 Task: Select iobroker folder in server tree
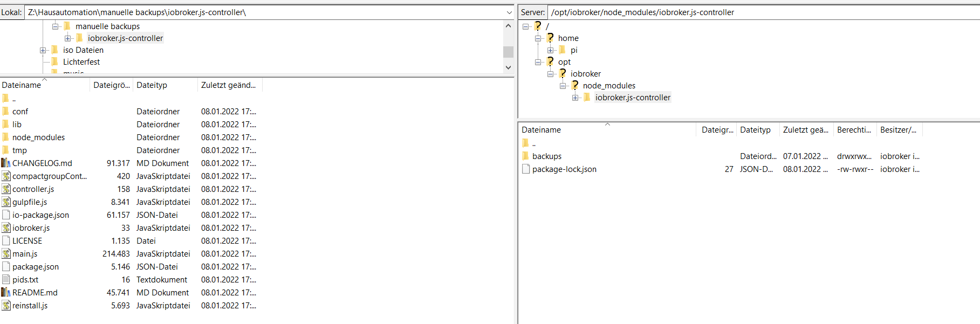(x=586, y=73)
